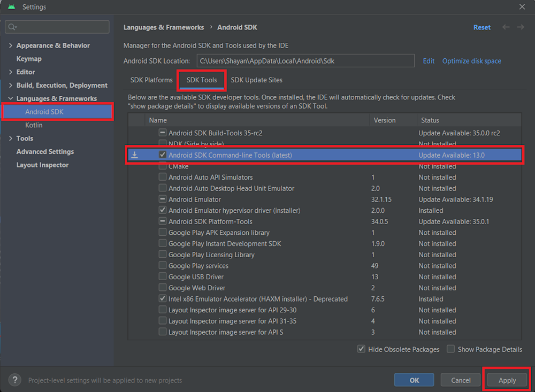The image size is (535, 392).
Task: Uncheck Hide Obsolete Packages
Action: click(362, 349)
